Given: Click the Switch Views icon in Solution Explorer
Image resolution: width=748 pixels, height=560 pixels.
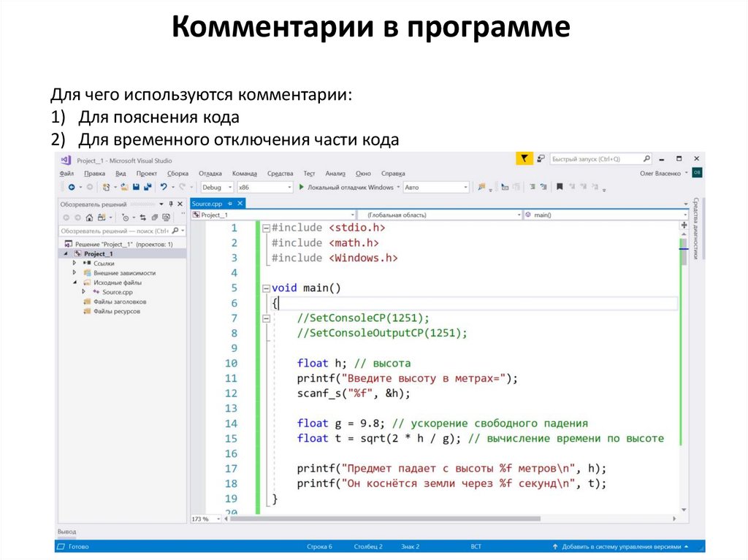Looking at the screenshot, I should coord(102,218).
